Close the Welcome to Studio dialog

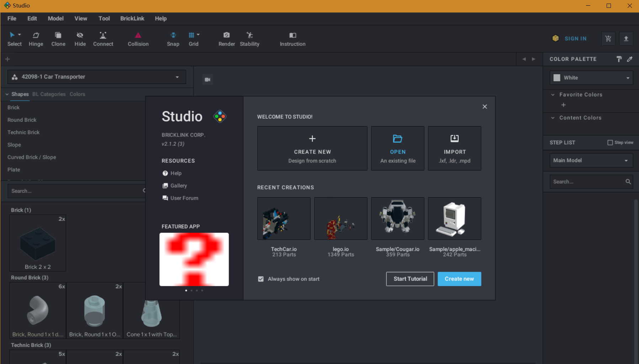pos(485,107)
